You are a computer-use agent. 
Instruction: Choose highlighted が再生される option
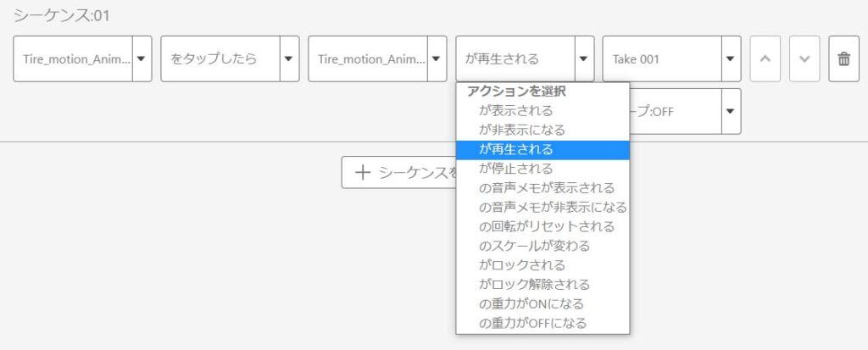(x=542, y=149)
